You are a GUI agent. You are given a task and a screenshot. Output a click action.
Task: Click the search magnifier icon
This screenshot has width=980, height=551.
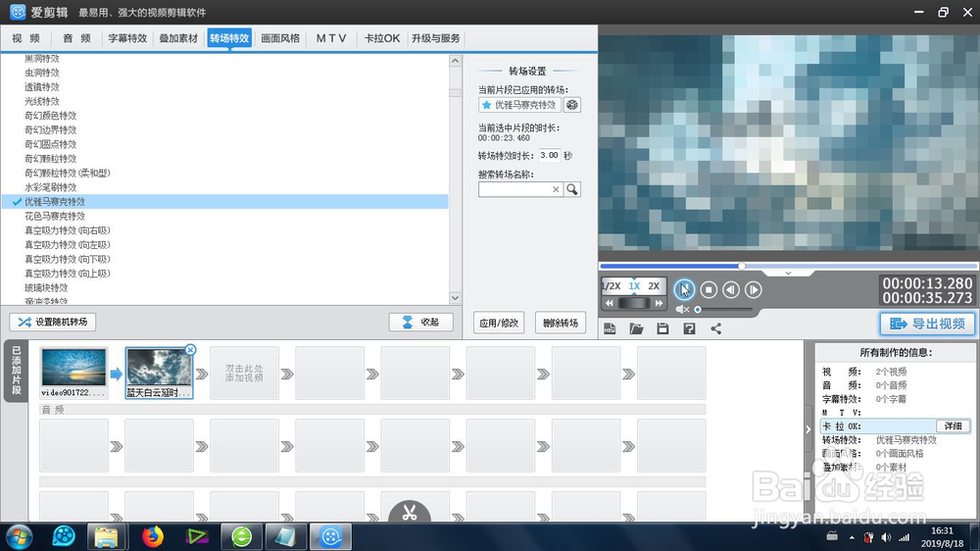572,189
